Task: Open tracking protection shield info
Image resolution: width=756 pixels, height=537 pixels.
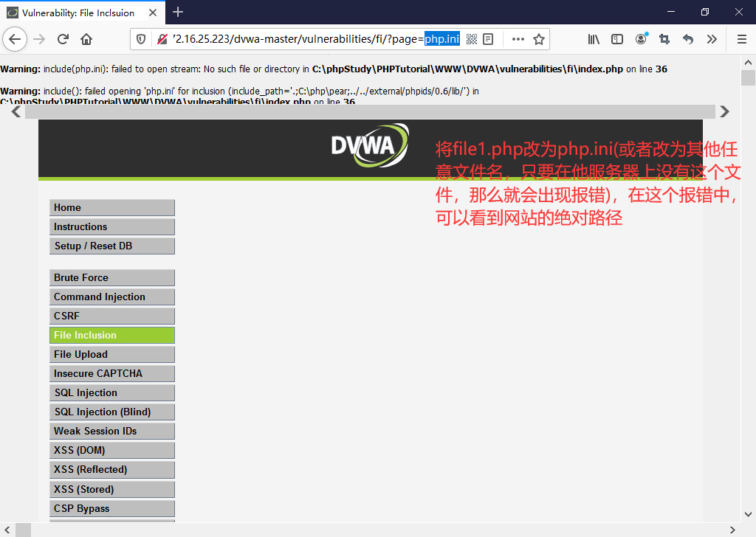Action: 141,39
